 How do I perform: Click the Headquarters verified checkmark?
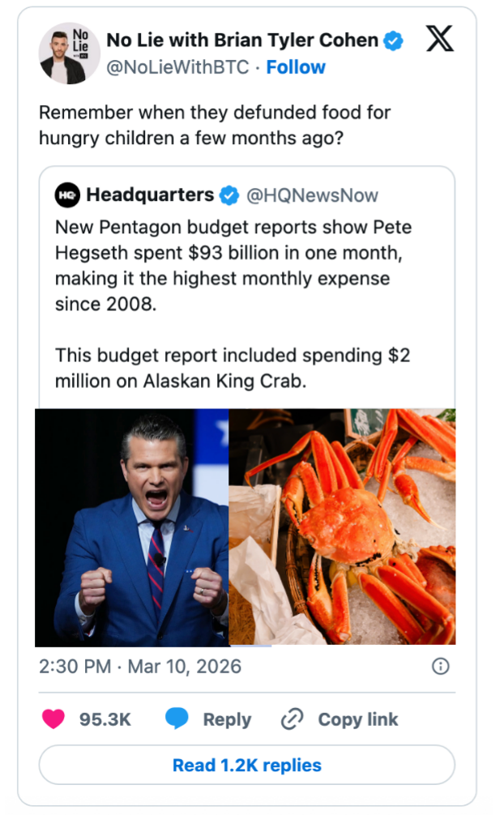click(x=228, y=193)
